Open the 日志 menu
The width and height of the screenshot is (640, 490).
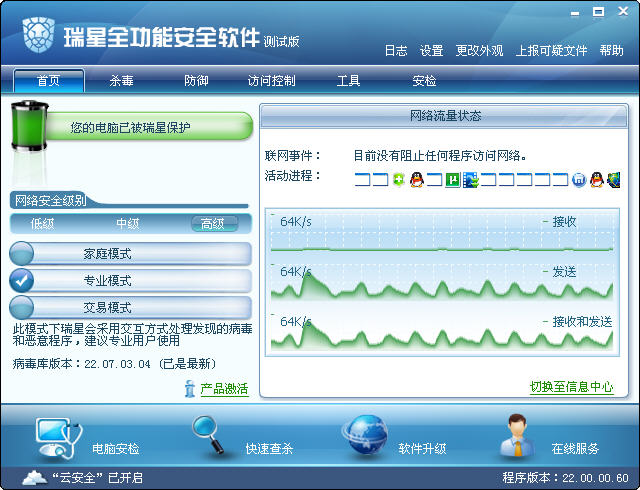(x=396, y=51)
